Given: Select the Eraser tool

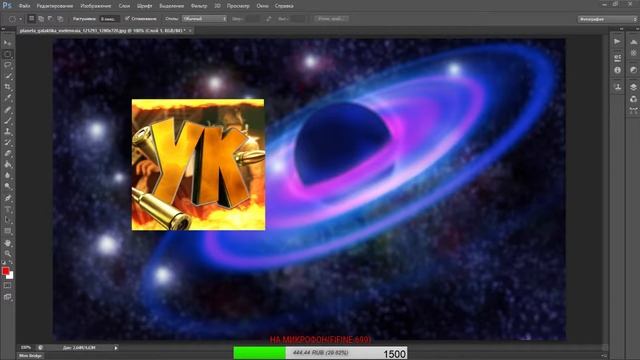Looking at the screenshot, I should click(7, 154).
